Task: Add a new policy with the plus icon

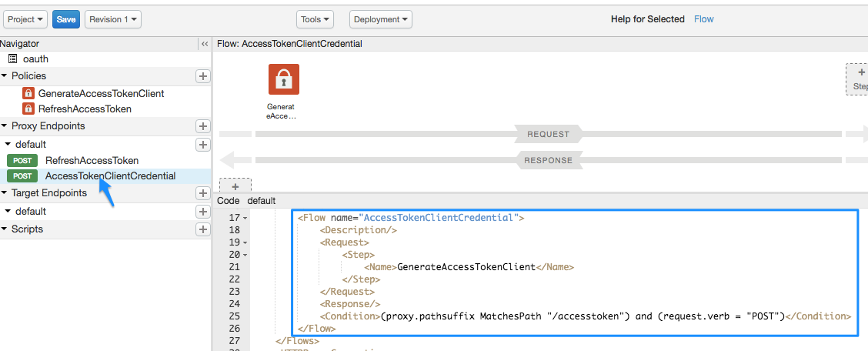Action: (x=203, y=76)
